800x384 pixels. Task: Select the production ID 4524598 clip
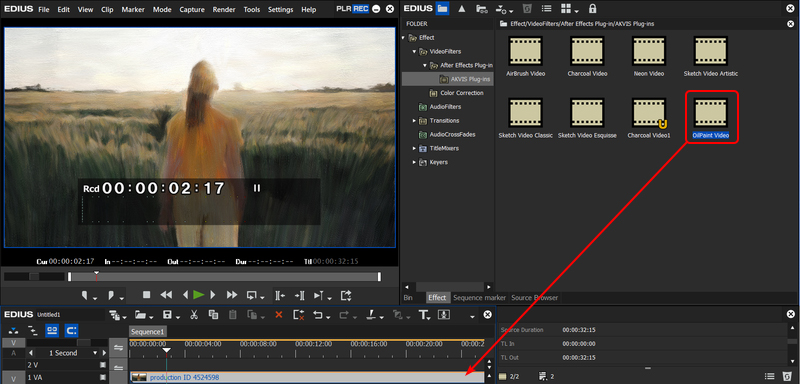[x=307, y=377]
